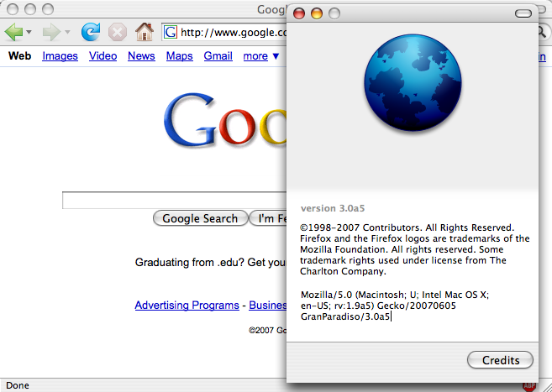Click the Google logo image
Image resolution: width=552 pixels, height=392 pixels.
tap(225, 119)
